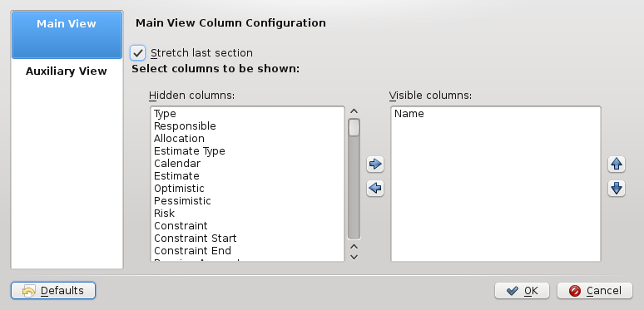Click the right arrow to show column
The width and height of the screenshot is (644, 310).
[x=375, y=165]
